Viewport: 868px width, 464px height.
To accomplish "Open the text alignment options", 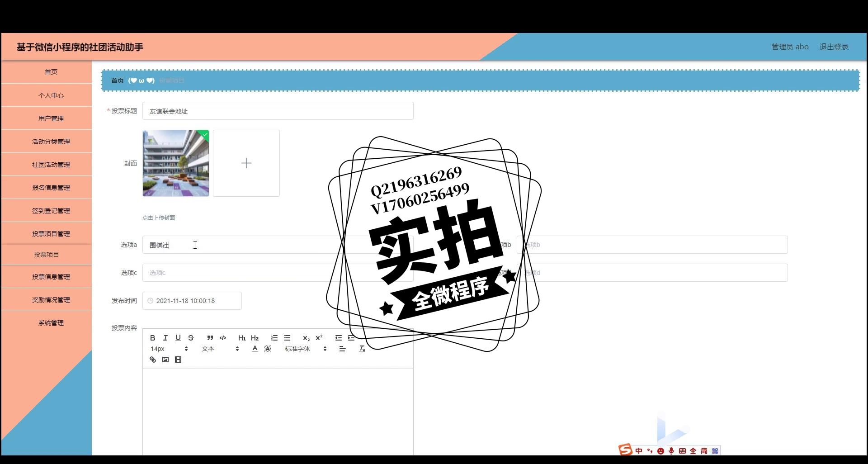I will point(342,349).
